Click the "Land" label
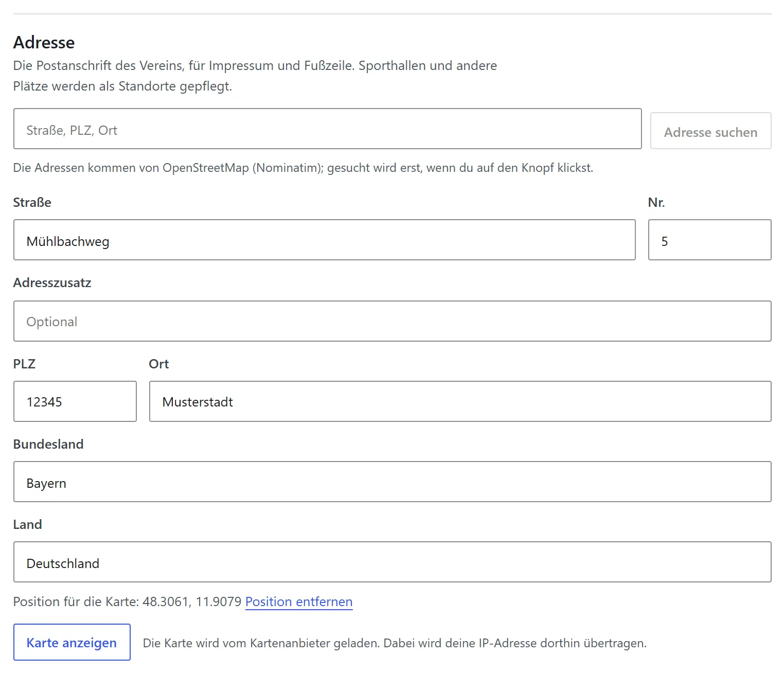 [x=27, y=524]
